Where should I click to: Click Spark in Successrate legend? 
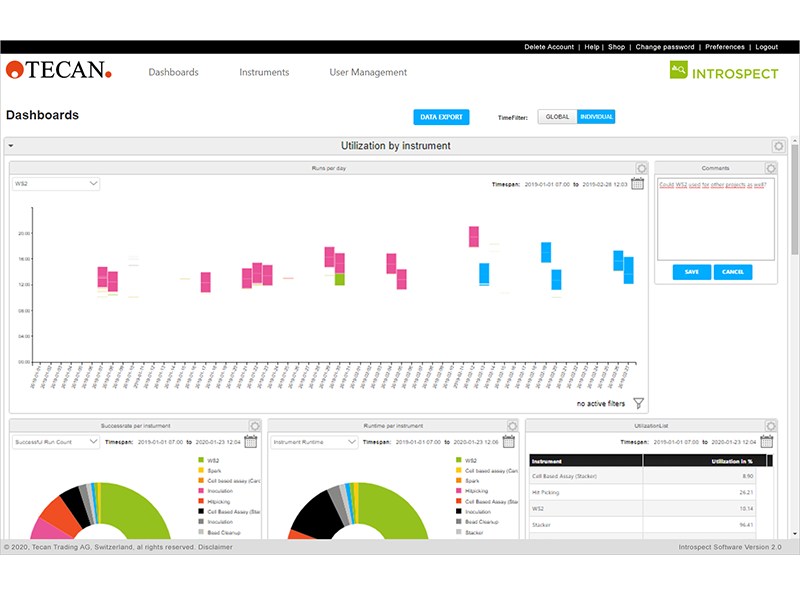click(x=214, y=471)
